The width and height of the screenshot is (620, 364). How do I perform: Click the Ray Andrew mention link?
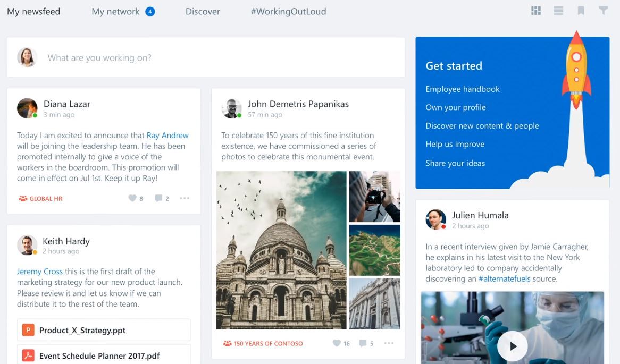click(167, 135)
